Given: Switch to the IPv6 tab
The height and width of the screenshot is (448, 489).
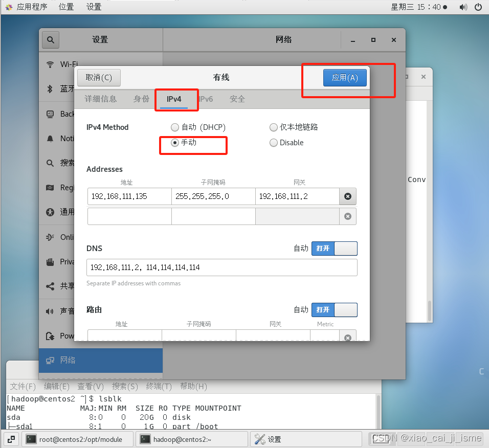Looking at the screenshot, I should pyautogui.click(x=206, y=99).
